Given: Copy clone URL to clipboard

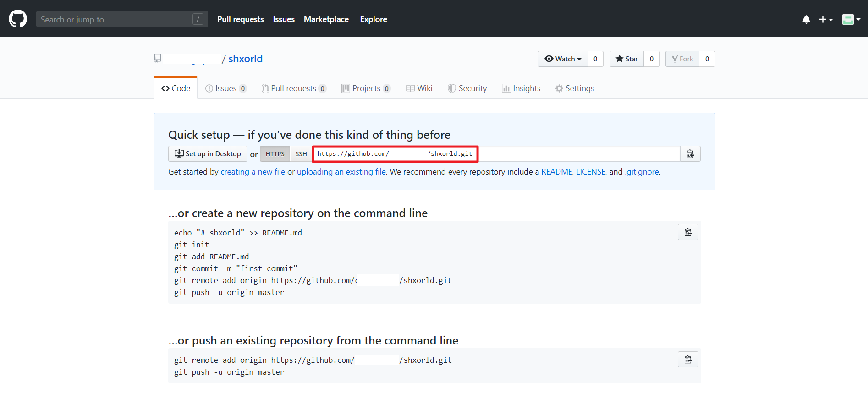Looking at the screenshot, I should tap(690, 154).
